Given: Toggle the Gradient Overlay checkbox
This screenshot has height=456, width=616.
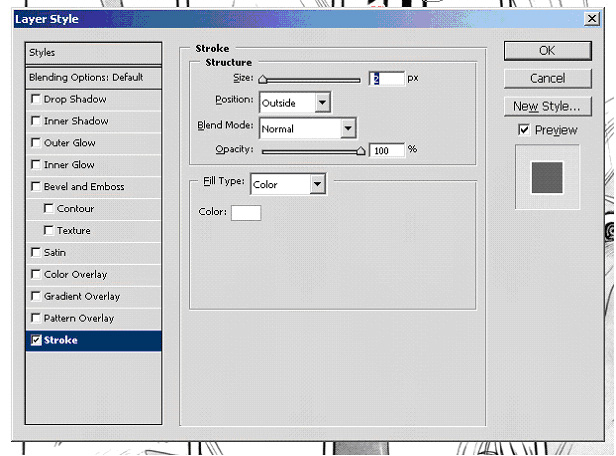Looking at the screenshot, I should click(36, 296).
